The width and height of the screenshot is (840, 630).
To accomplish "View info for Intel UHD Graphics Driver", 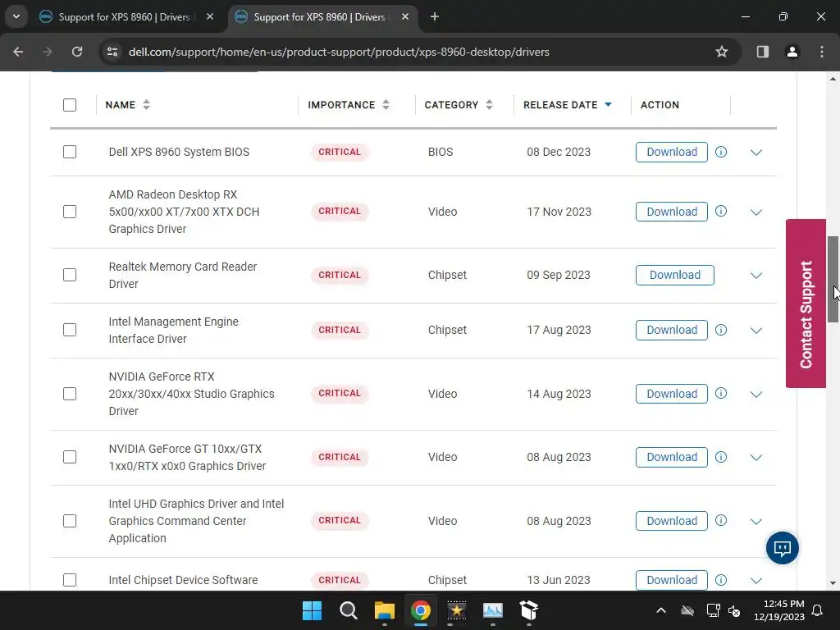I will pyautogui.click(x=721, y=520).
